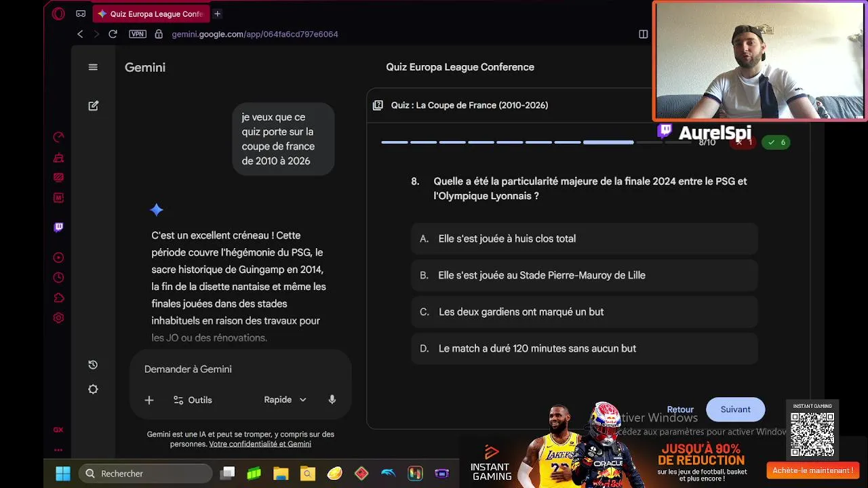
Task: Open a new browser tab with plus
Action: click(217, 14)
